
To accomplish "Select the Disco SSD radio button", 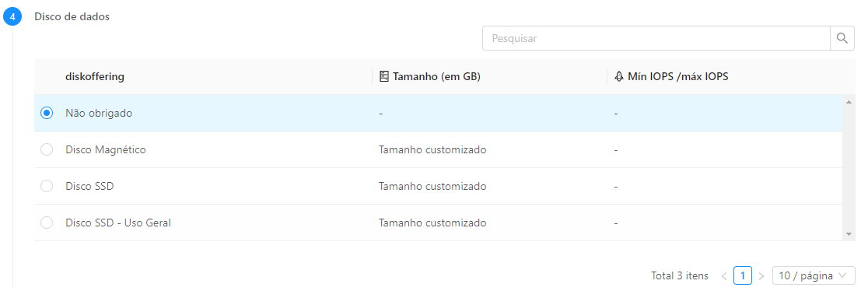I will click(47, 186).
